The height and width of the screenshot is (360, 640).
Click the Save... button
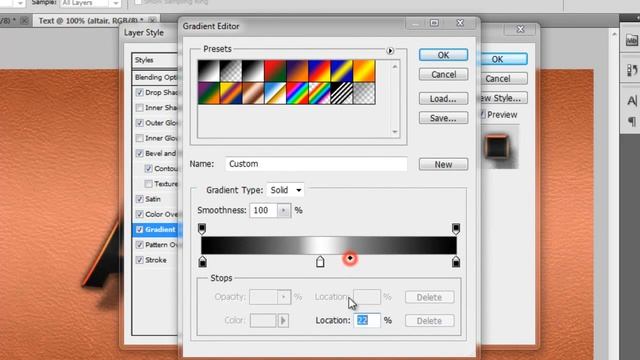click(x=443, y=118)
